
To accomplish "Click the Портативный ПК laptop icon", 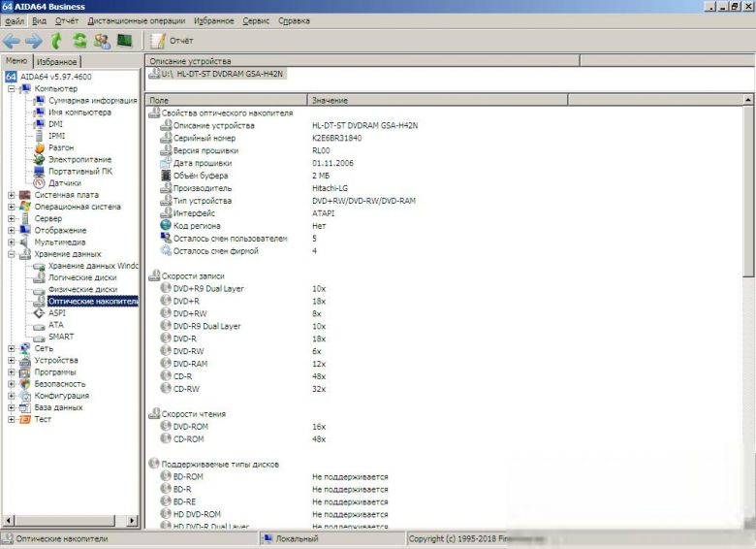I will (40, 172).
